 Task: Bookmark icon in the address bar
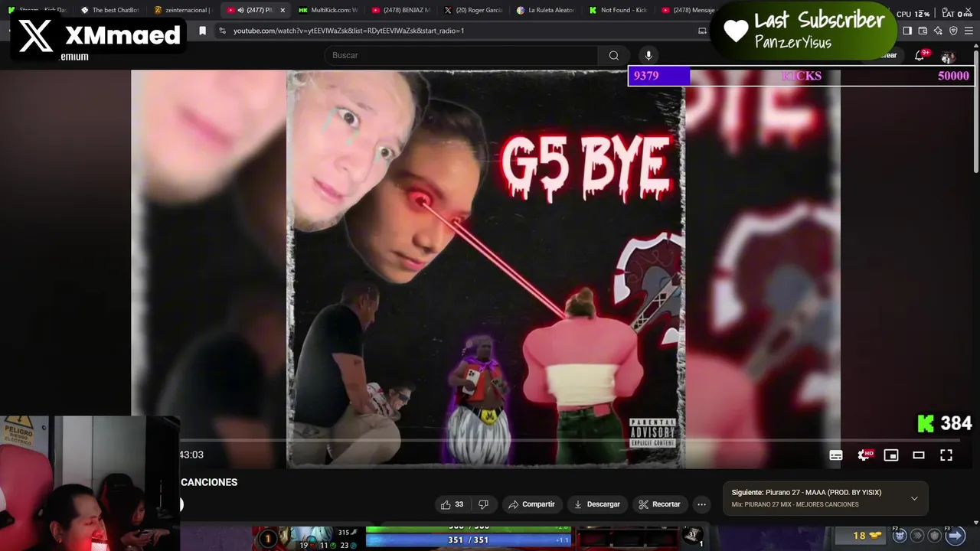(x=202, y=31)
